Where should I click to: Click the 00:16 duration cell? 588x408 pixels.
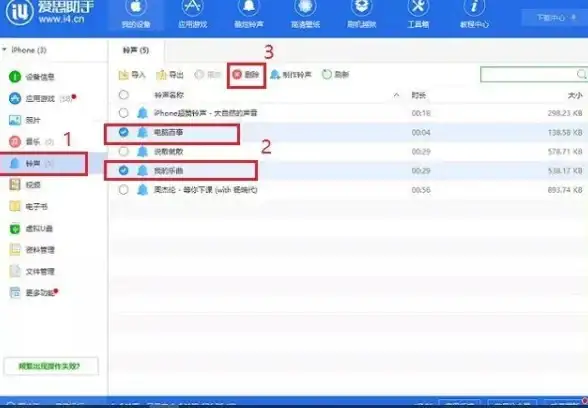coord(421,113)
